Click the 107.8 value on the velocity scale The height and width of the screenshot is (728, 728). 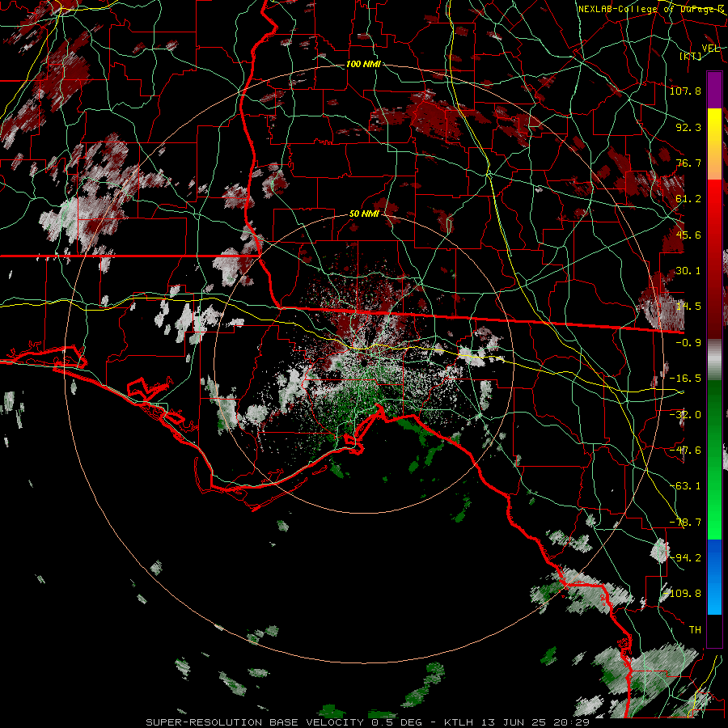685,91
